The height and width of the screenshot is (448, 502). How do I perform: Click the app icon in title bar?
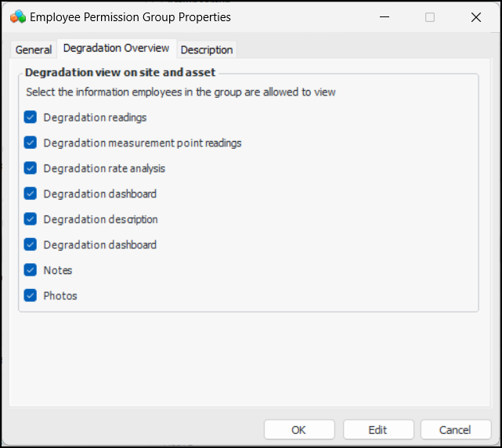18,16
